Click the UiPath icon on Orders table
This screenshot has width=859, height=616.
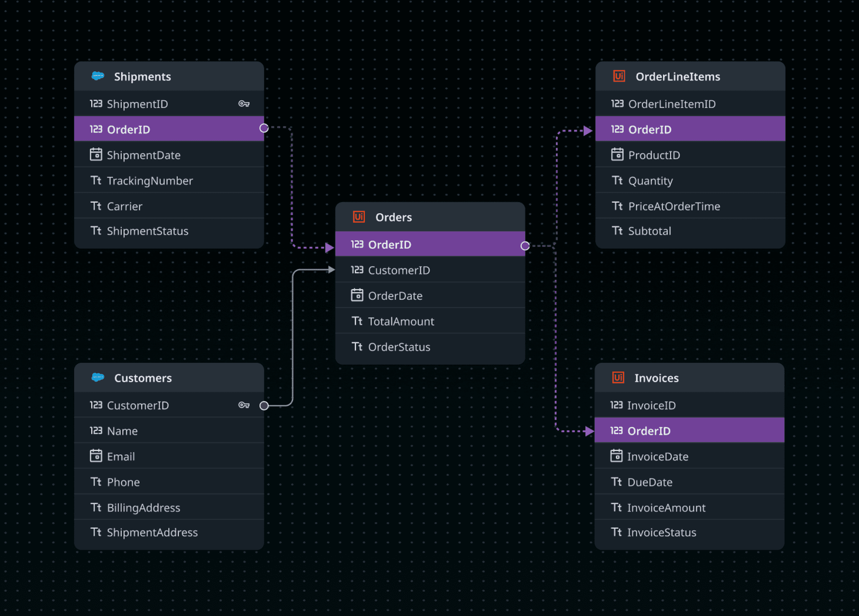[359, 217]
